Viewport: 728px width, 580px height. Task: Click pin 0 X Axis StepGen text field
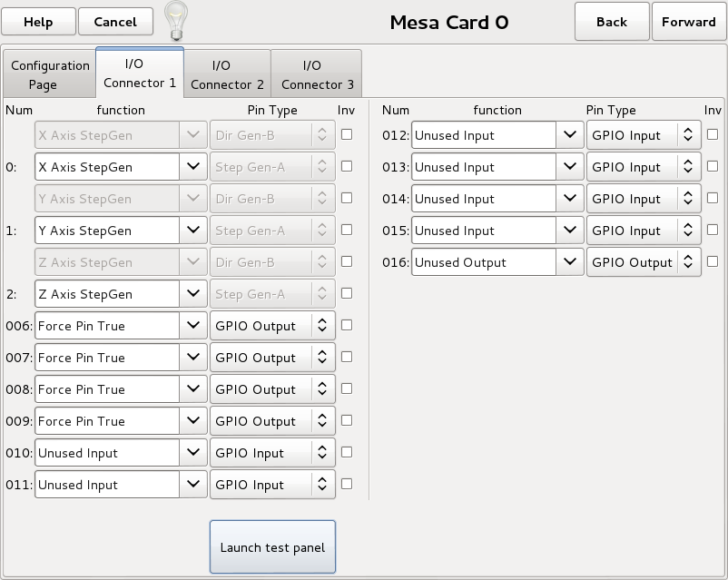[x=107, y=167]
